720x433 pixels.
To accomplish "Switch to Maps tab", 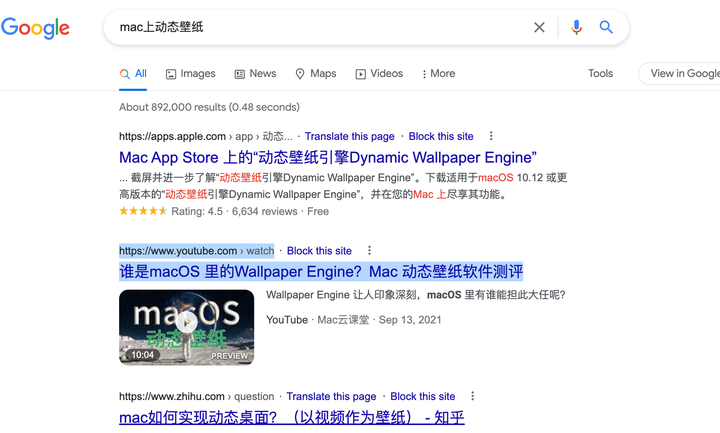I will point(316,74).
